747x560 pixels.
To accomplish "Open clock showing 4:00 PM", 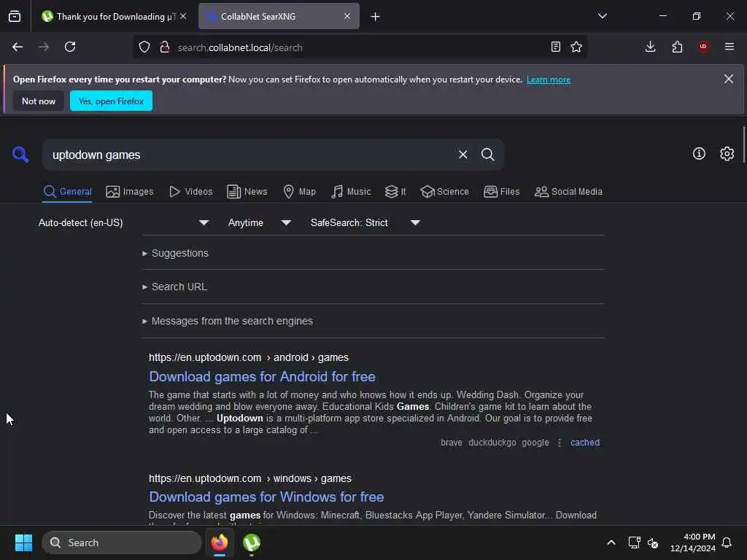I will tap(693, 542).
